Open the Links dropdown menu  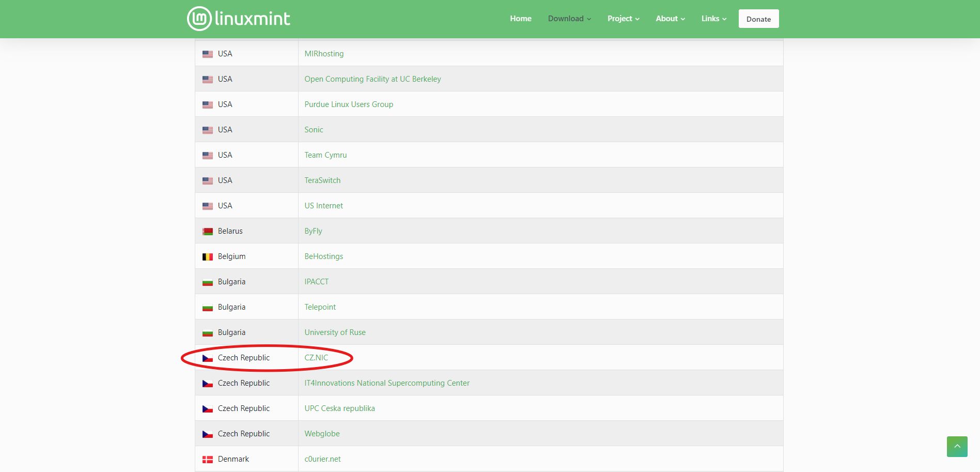pyautogui.click(x=713, y=19)
